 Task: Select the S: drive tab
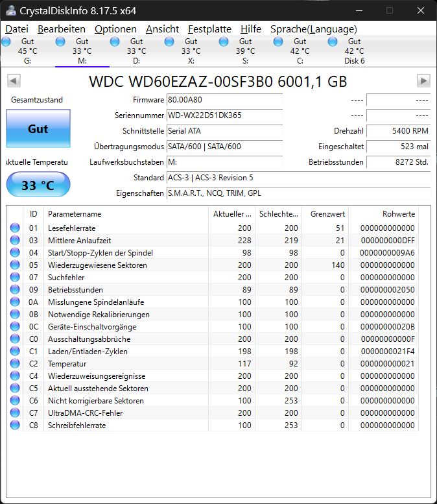tap(246, 51)
